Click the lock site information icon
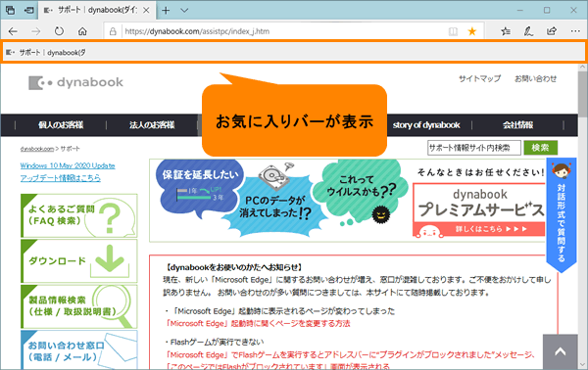Image resolution: width=588 pixels, height=370 pixels. tap(113, 31)
